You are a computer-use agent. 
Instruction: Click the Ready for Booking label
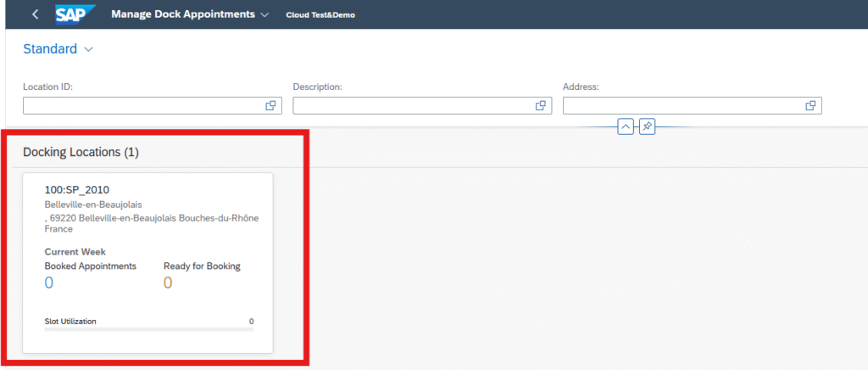point(202,266)
